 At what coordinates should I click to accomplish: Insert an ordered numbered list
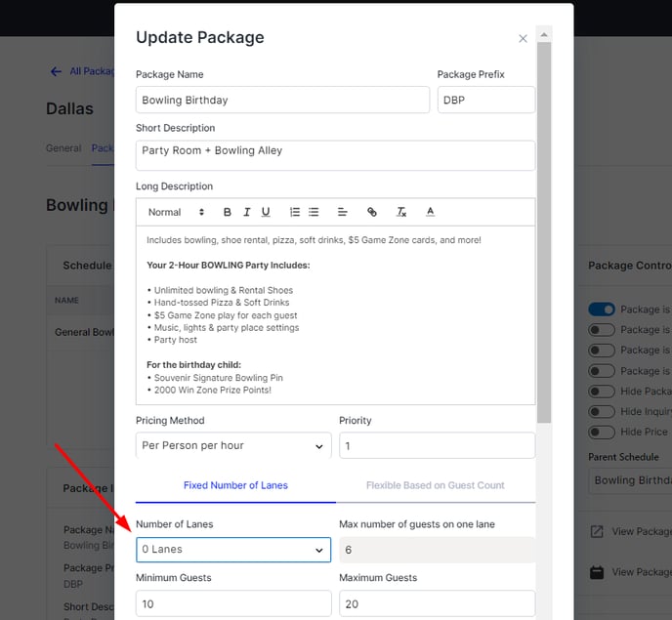tap(295, 212)
